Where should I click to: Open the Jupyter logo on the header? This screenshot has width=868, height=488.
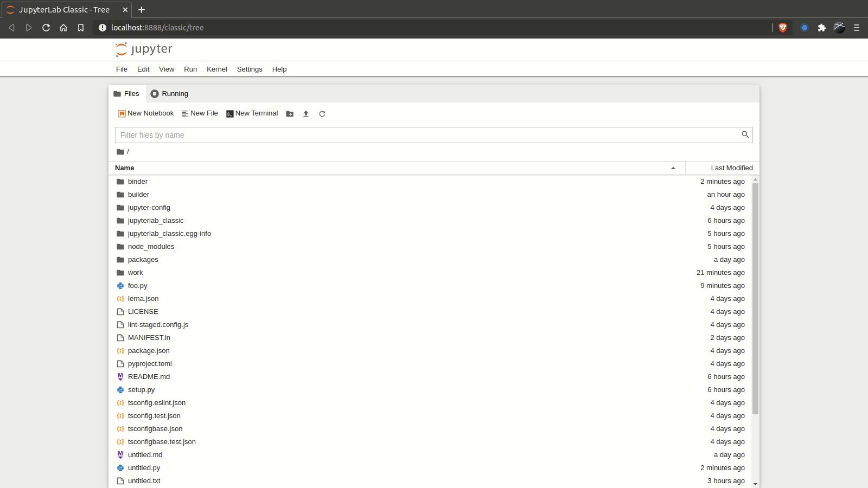click(144, 49)
